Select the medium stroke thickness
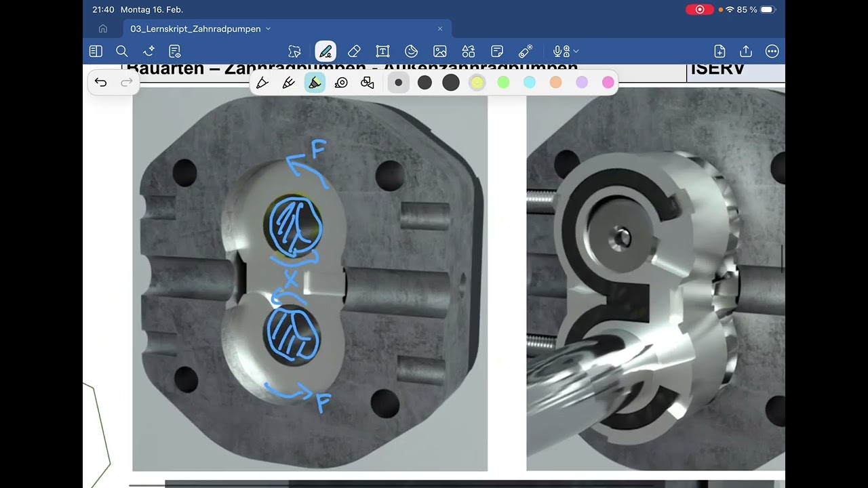This screenshot has width=868, height=488. click(425, 83)
